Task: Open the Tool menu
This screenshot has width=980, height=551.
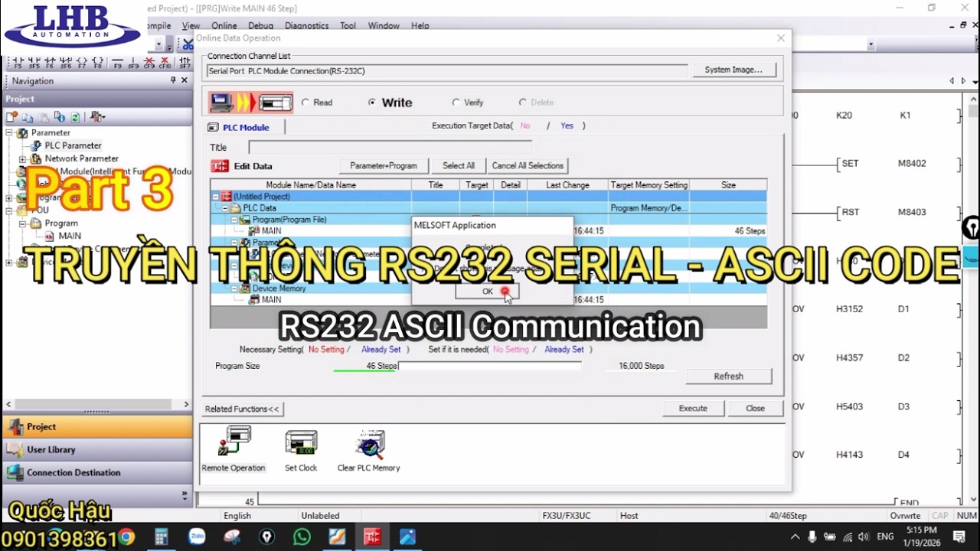Action: click(348, 26)
